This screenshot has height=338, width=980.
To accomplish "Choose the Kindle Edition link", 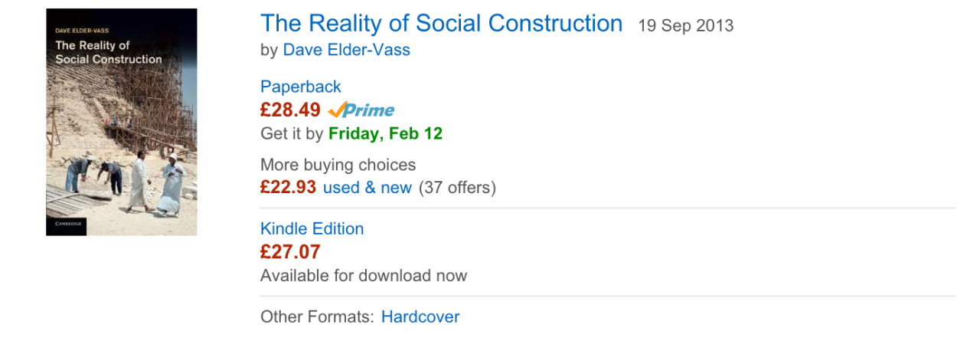I will click(x=312, y=228).
